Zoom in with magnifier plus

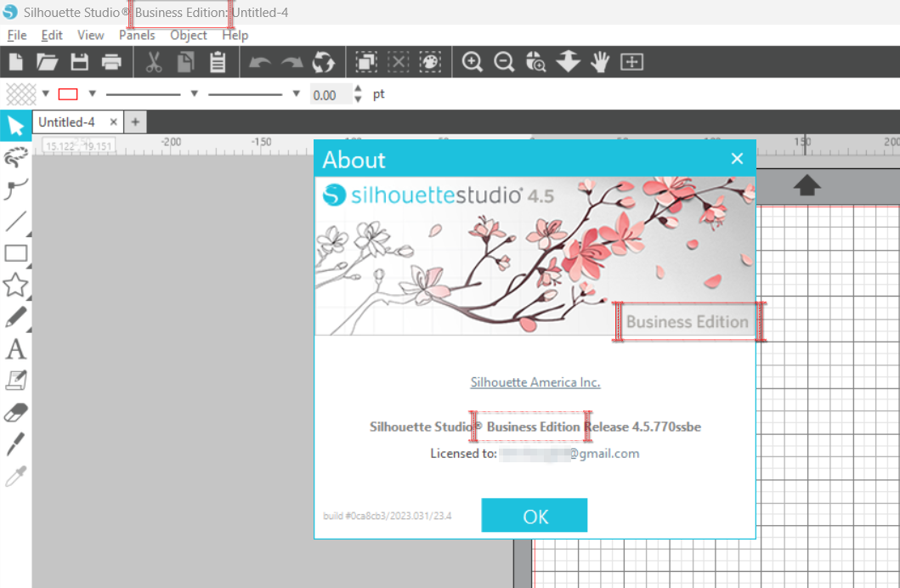472,62
